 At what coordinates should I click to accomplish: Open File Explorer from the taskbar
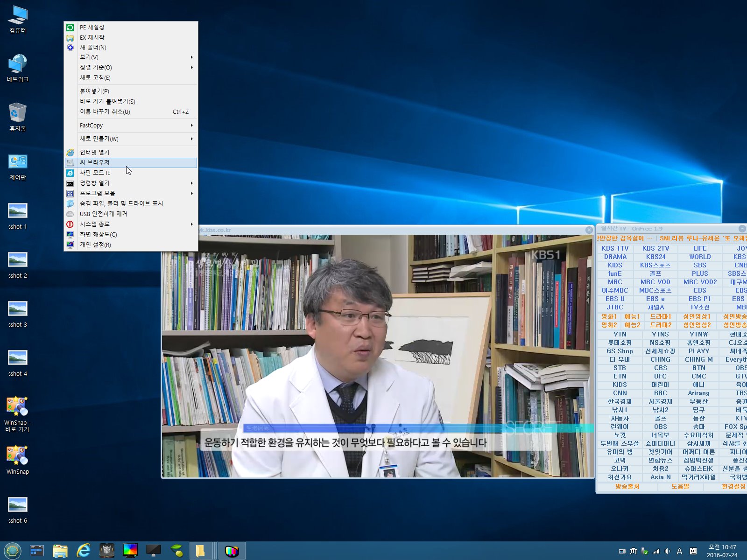click(60, 551)
